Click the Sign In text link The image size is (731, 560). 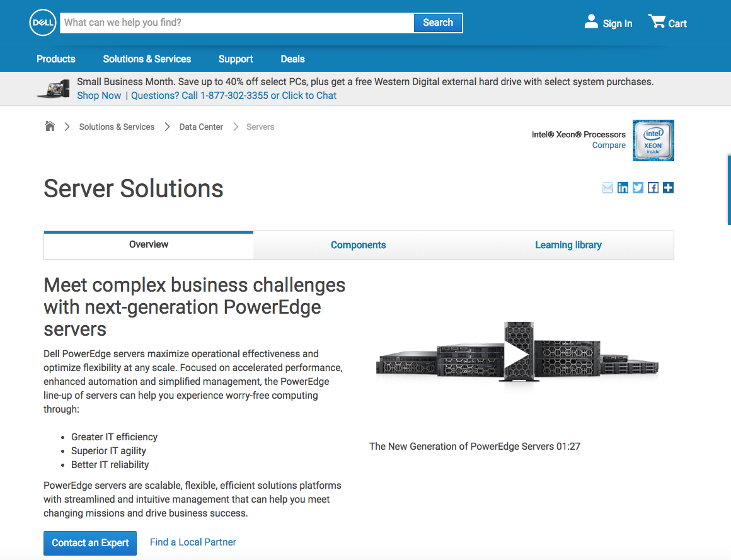coord(617,24)
